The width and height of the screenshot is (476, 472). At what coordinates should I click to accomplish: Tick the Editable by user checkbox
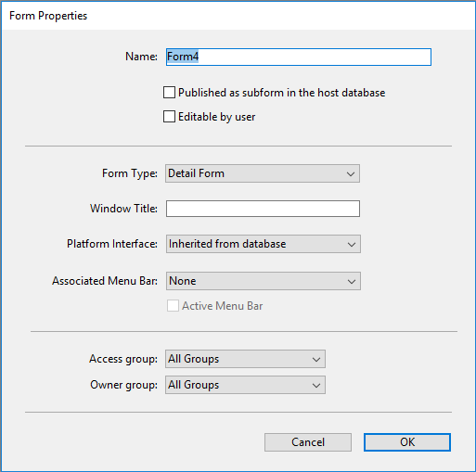pyautogui.click(x=169, y=117)
